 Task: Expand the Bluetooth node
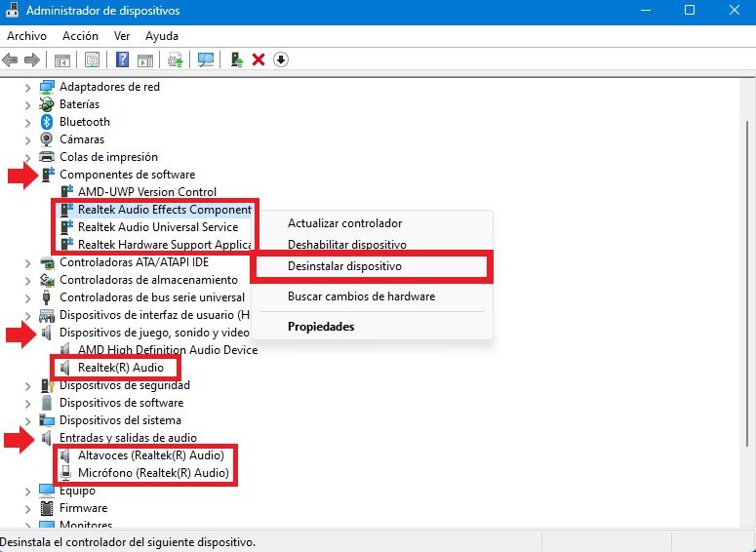[28, 123]
